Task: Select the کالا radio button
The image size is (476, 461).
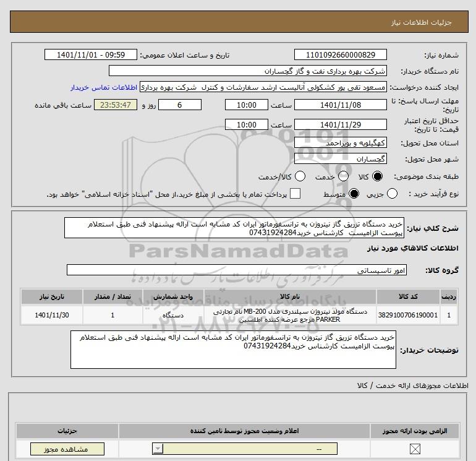Action: click(377, 176)
